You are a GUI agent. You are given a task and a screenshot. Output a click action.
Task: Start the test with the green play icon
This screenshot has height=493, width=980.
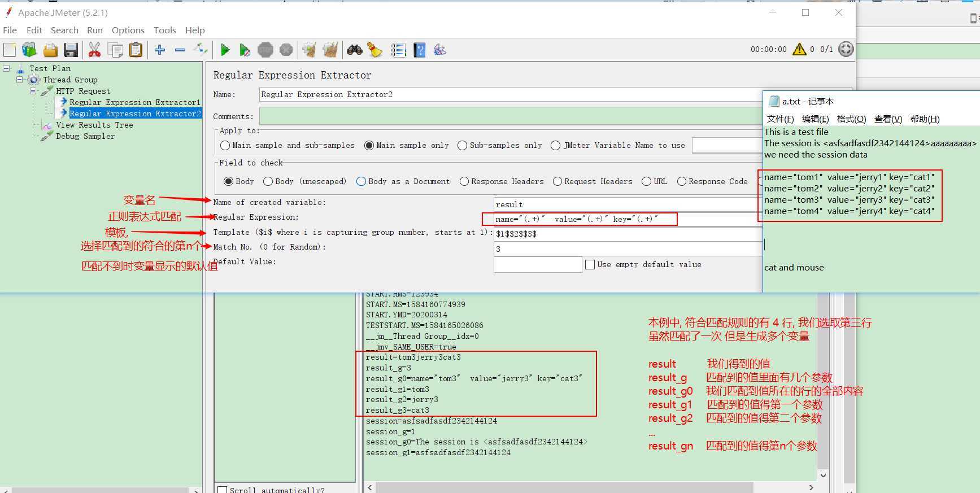tap(225, 50)
